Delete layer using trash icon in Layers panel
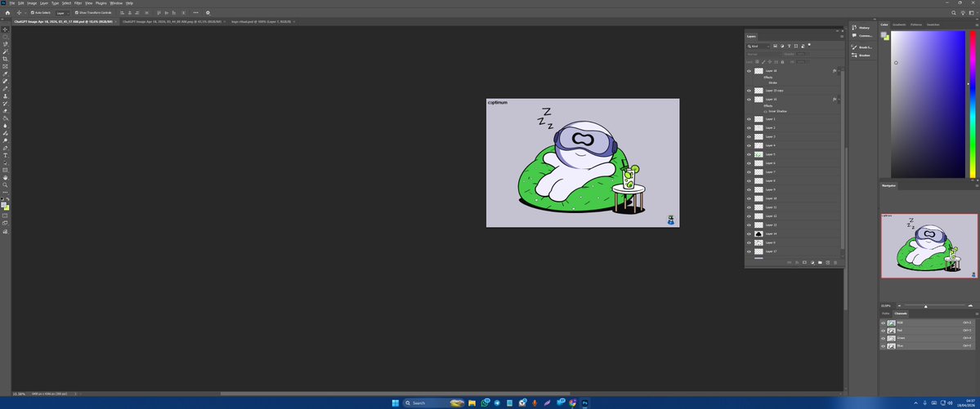Viewport: 980px width, 409px height. pyautogui.click(x=835, y=262)
